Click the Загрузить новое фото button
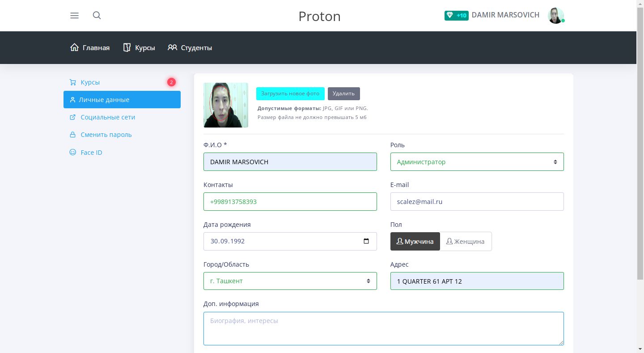Image resolution: width=644 pixels, height=353 pixels. (x=290, y=94)
